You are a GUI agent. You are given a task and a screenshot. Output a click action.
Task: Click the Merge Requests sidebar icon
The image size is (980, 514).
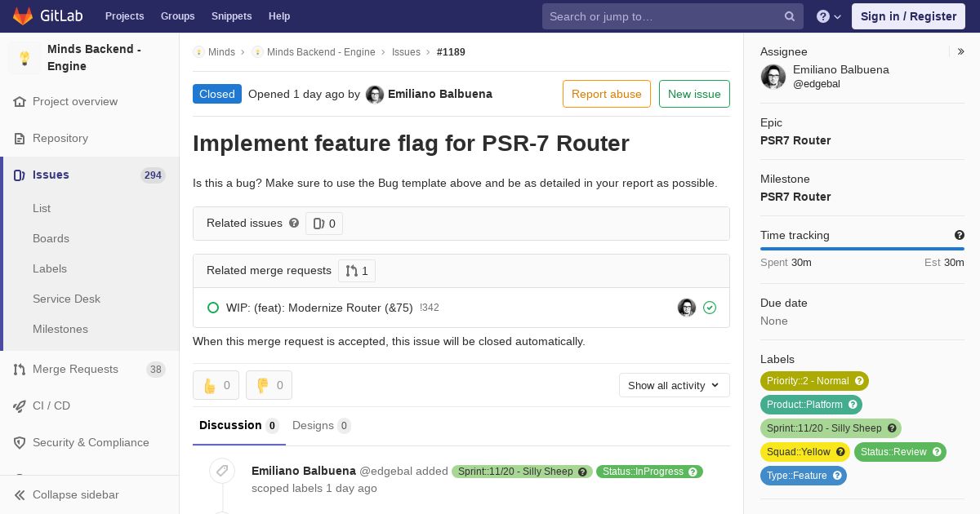tap(20, 370)
